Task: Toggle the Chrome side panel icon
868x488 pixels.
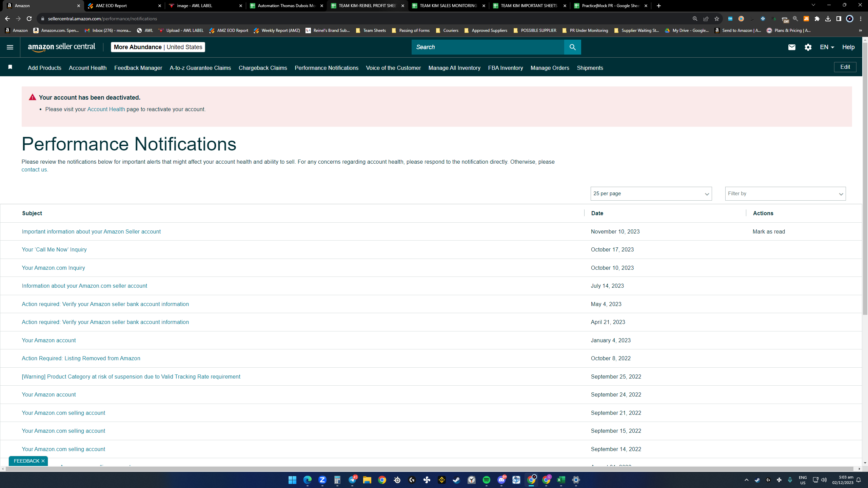Action: [x=839, y=19]
